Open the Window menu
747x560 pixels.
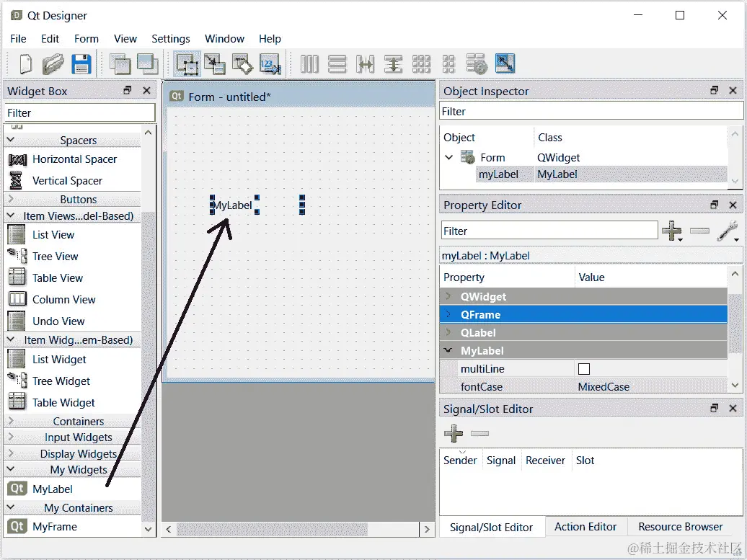pyautogui.click(x=224, y=39)
